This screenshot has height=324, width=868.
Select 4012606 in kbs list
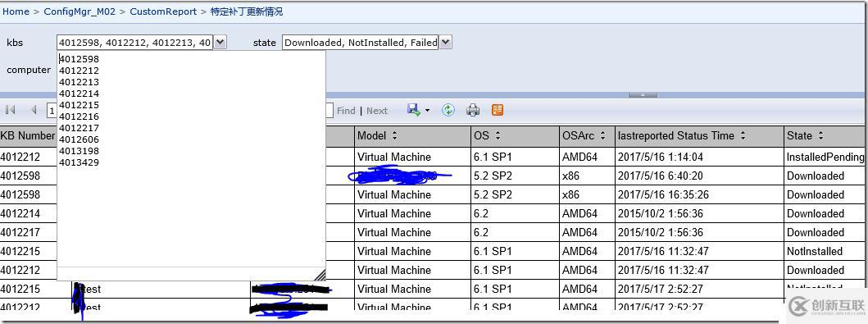coord(80,139)
